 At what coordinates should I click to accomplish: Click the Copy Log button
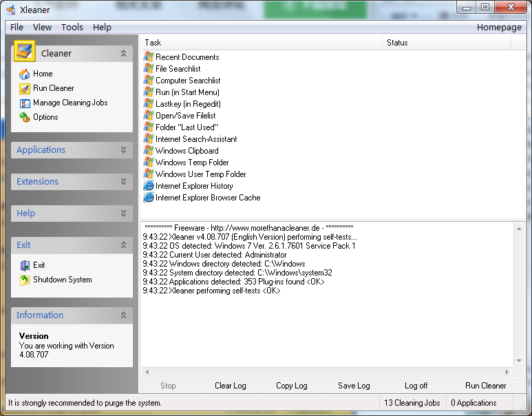click(291, 386)
